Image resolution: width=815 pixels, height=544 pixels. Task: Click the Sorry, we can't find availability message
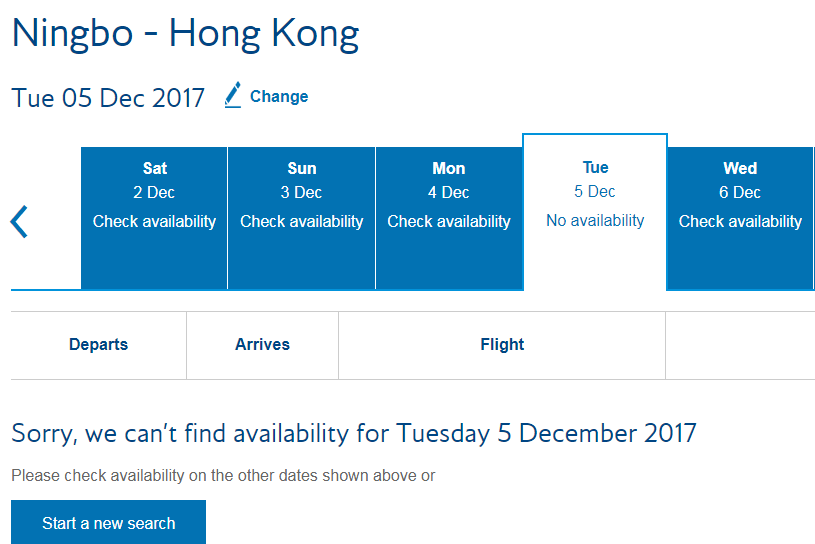[354, 433]
